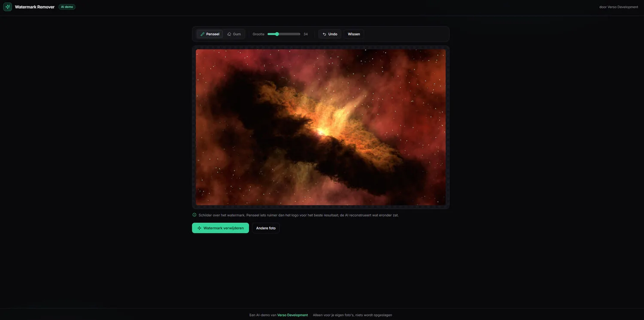The width and height of the screenshot is (644, 320).
Task: Clear all strokes with Wissen
Action: pos(354,34)
